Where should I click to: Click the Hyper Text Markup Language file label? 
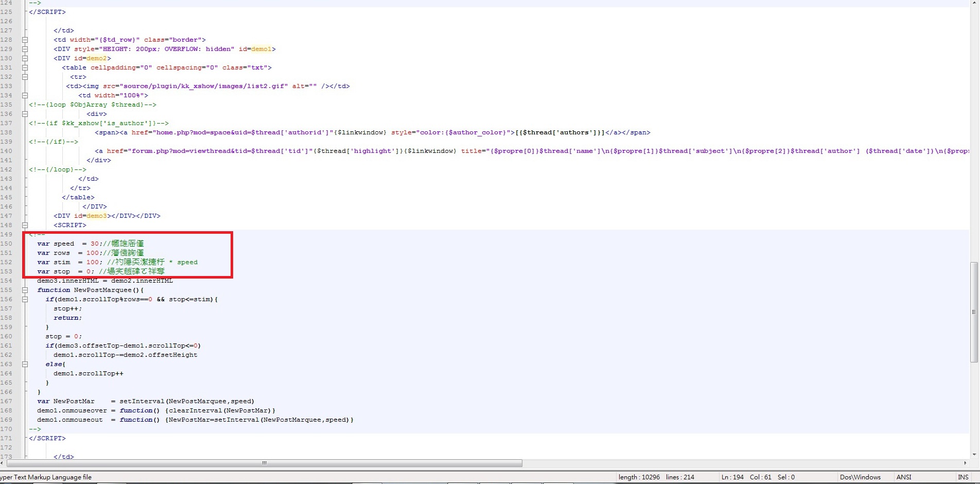click(46, 477)
